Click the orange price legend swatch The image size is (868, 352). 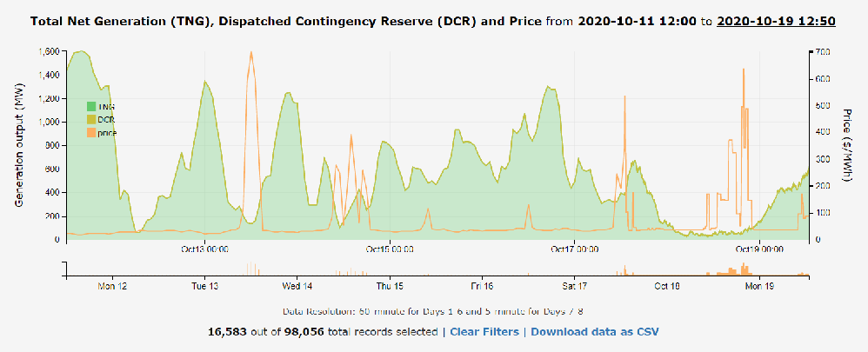[x=90, y=132]
